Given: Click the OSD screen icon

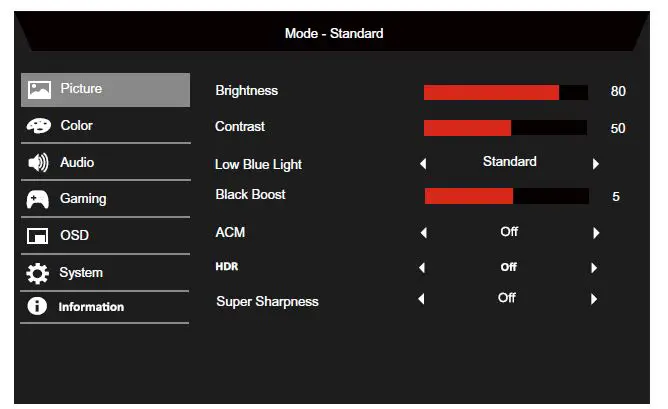Looking at the screenshot, I should [x=39, y=236].
